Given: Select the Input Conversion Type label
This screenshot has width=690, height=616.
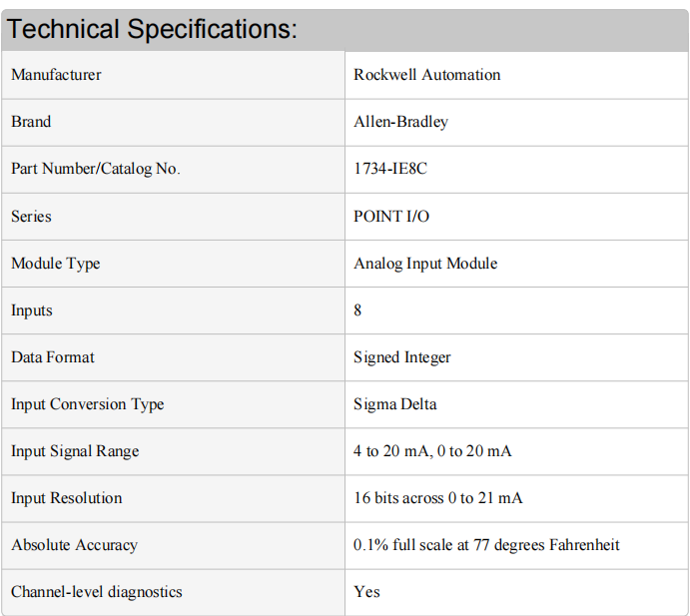Looking at the screenshot, I should pyautogui.click(x=88, y=404).
